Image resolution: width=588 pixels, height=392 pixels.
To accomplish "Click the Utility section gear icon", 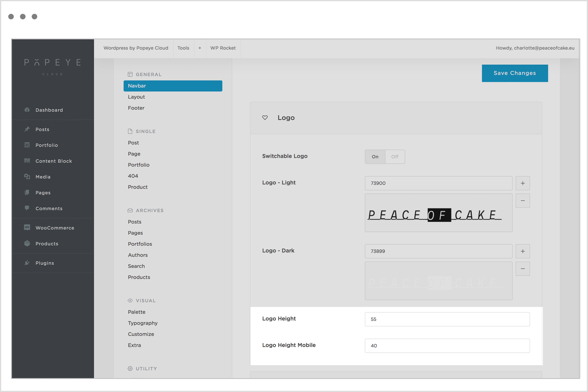I will click(130, 368).
